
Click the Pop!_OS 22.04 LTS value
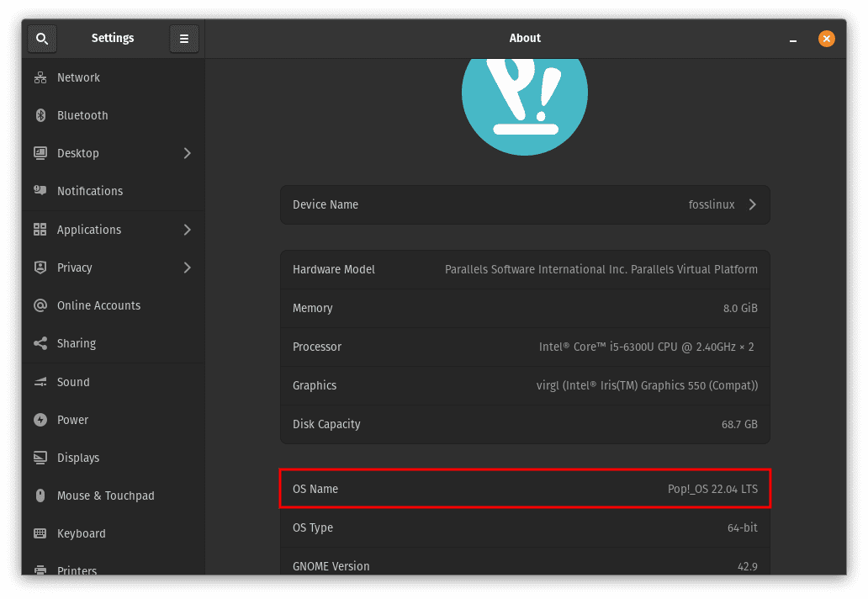point(712,490)
